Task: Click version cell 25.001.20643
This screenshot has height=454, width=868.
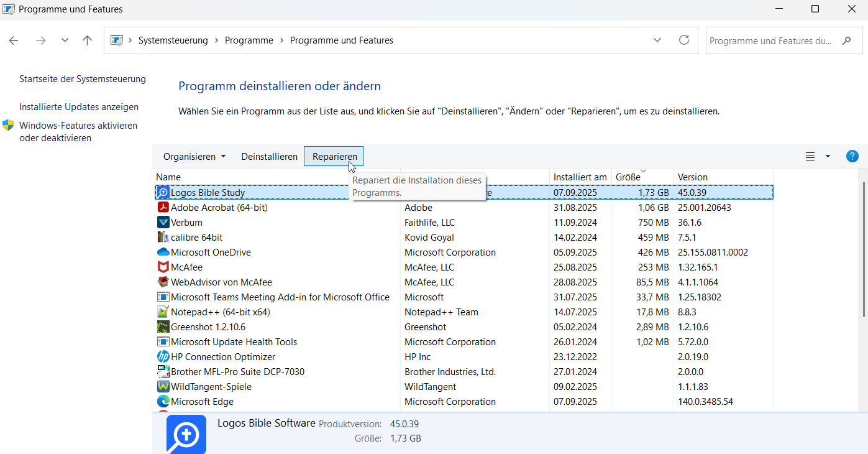Action: click(705, 207)
